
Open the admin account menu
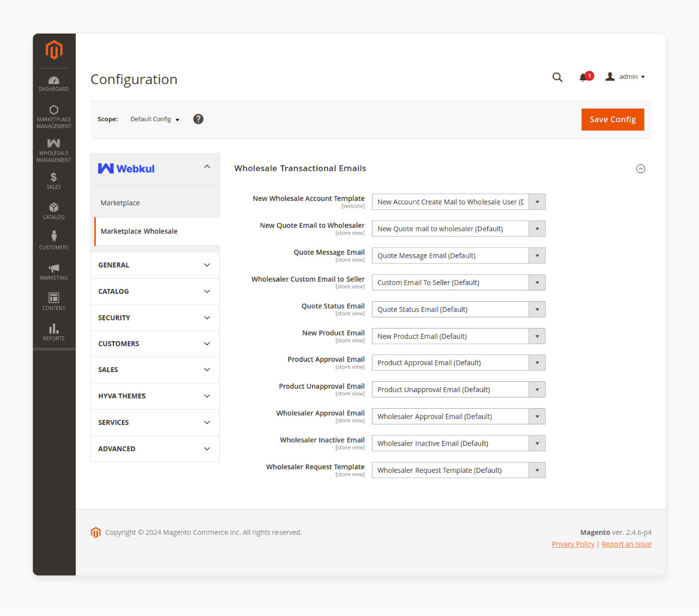(x=625, y=77)
